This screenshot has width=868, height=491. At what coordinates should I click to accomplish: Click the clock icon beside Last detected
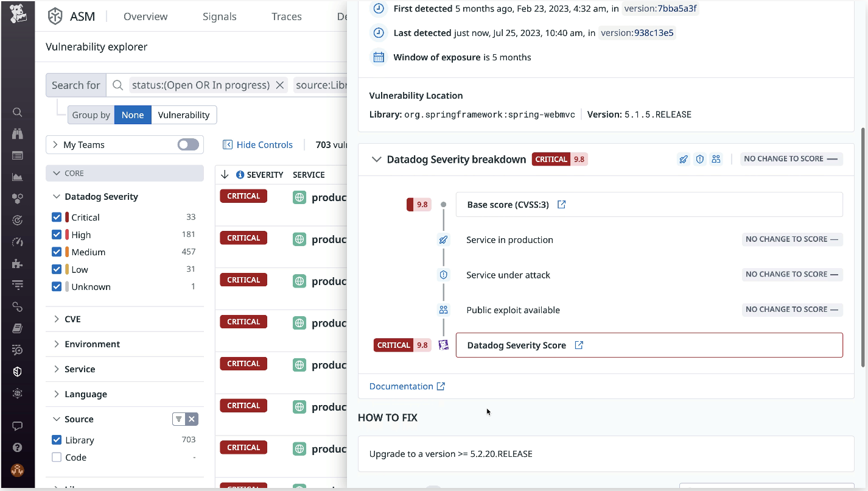(x=379, y=33)
